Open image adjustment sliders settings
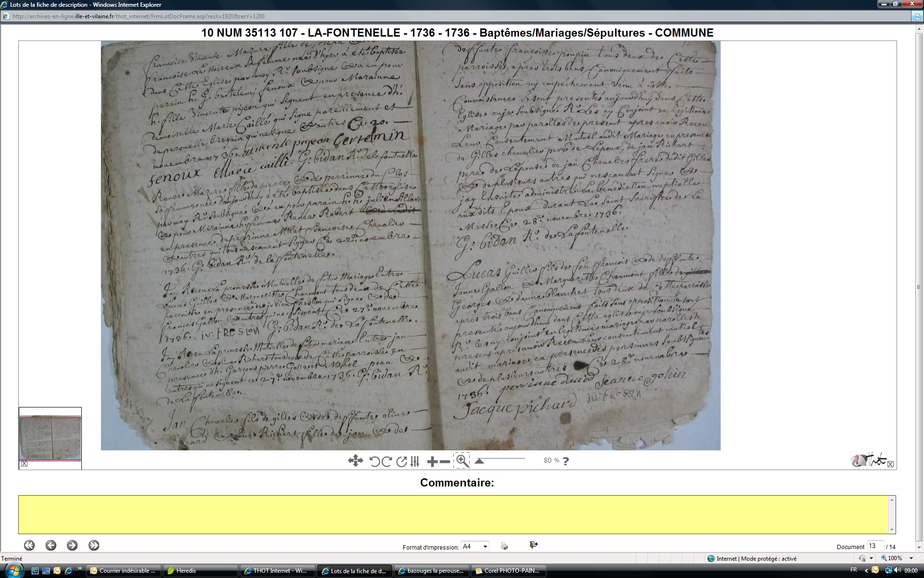The width and height of the screenshot is (924, 578). pyautogui.click(x=415, y=461)
